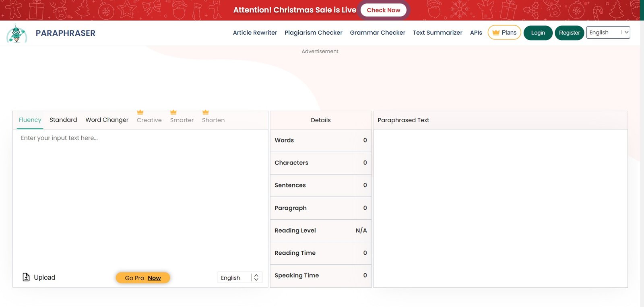Click the Details panel header
Viewport: 644px width, 307px height.
(321, 120)
